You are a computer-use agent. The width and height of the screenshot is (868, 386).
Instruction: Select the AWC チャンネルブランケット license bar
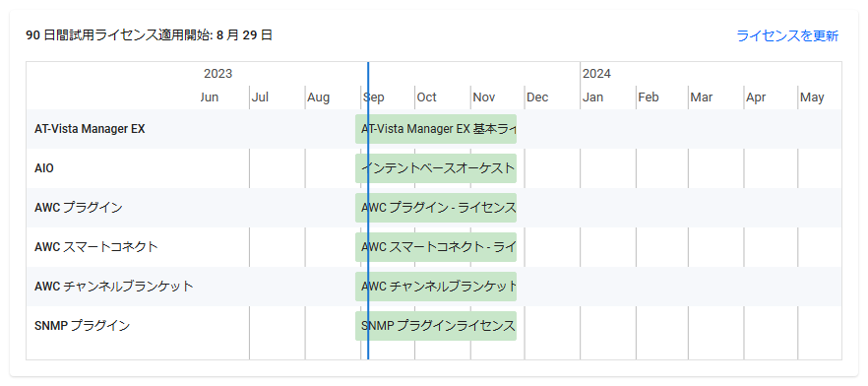[436, 287]
